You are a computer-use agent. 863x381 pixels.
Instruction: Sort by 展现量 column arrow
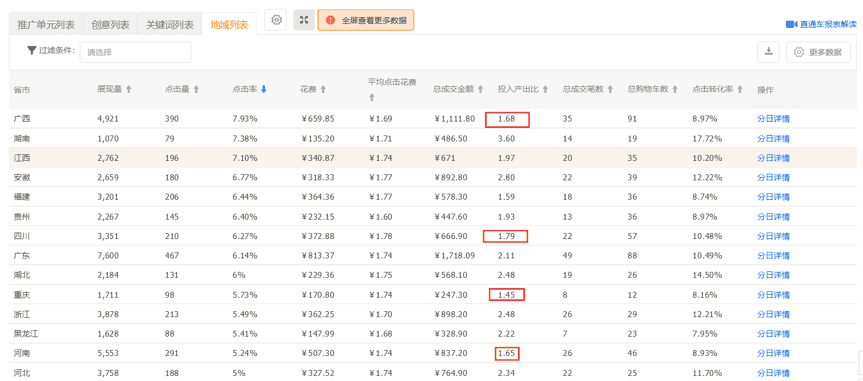point(129,89)
